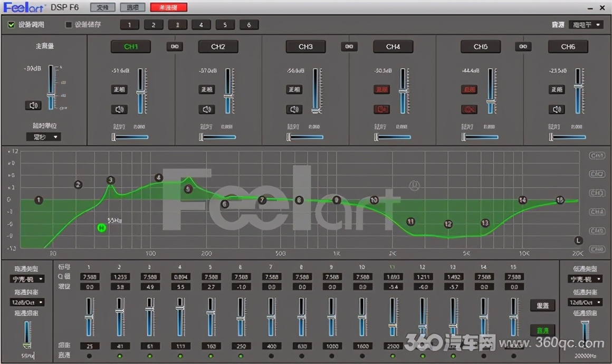Screen dimensions: 612x364
Task: Enable the device tuning checkbox
Action: tap(12, 24)
